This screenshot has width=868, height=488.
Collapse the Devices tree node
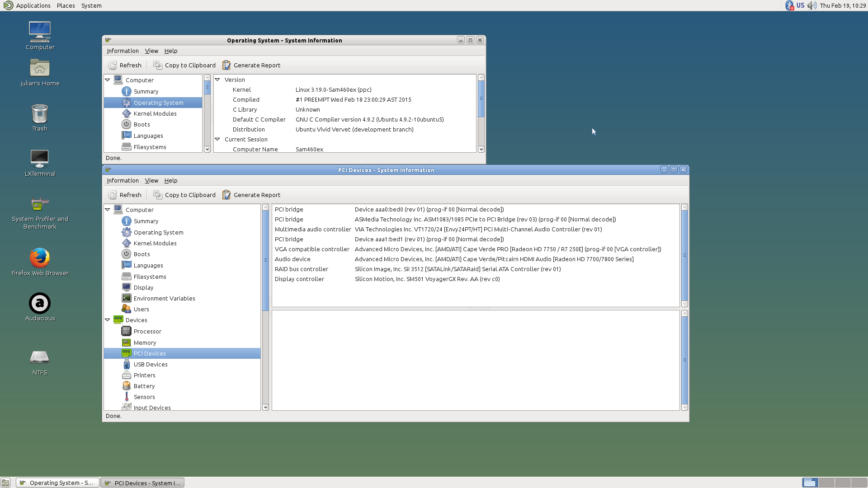pos(108,320)
